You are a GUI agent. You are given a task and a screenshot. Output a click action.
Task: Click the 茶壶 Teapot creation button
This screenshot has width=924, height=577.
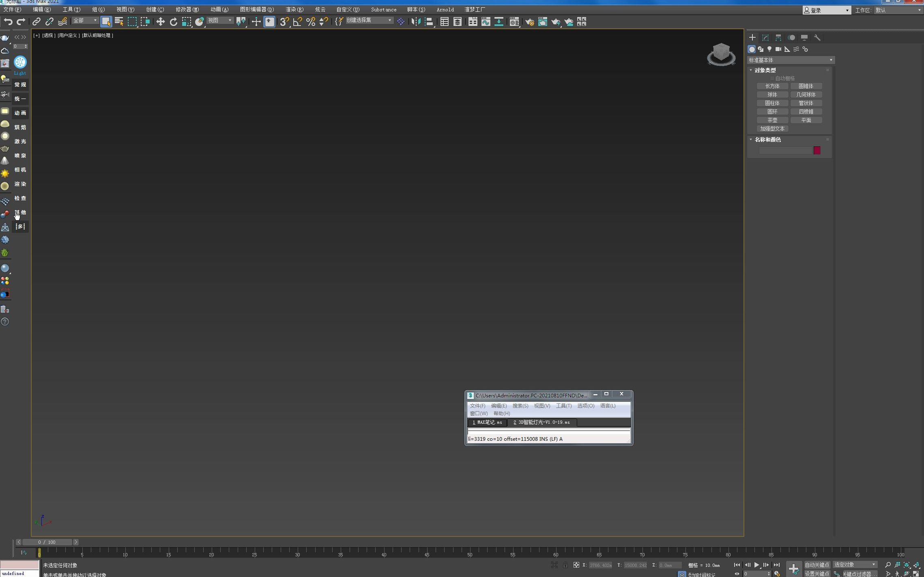(x=772, y=120)
